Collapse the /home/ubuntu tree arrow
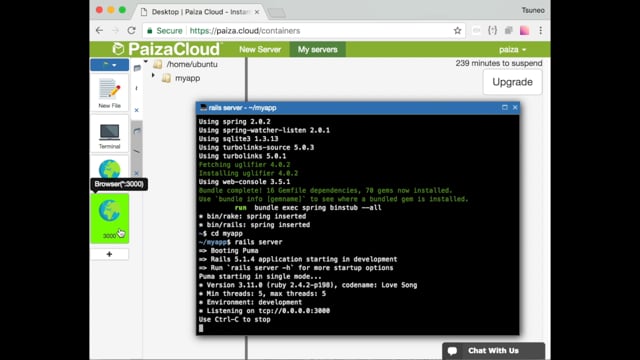The height and width of the screenshot is (360, 640). [x=146, y=62]
